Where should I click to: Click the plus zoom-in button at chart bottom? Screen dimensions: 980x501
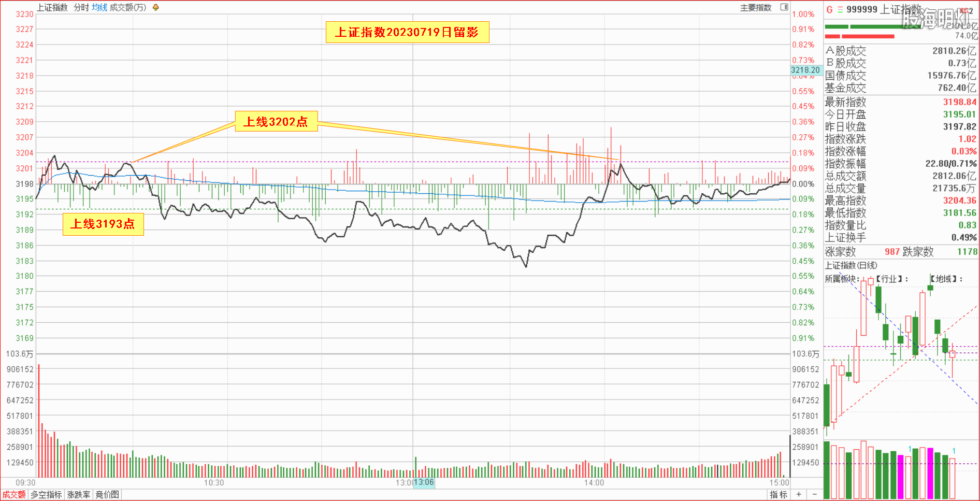[799, 494]
